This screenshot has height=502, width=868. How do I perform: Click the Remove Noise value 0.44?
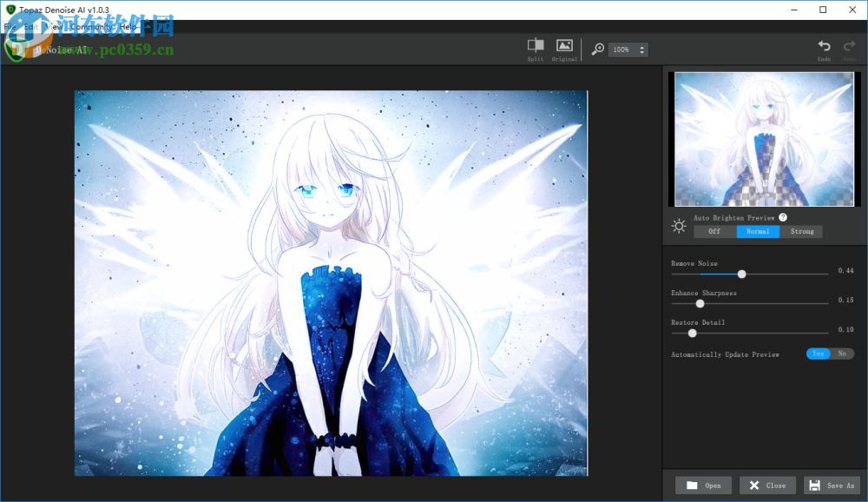(x=845, y=270)
